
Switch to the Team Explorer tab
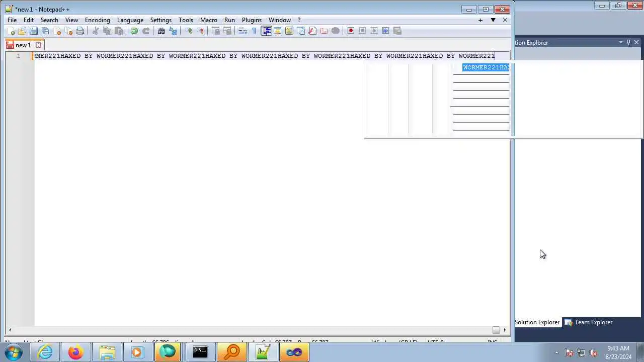[x=588, y=322]
